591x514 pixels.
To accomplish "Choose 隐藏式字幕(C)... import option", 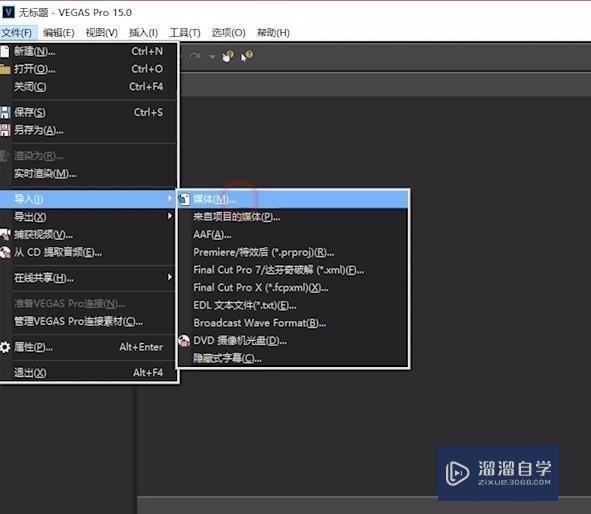I will coord(293,358).
